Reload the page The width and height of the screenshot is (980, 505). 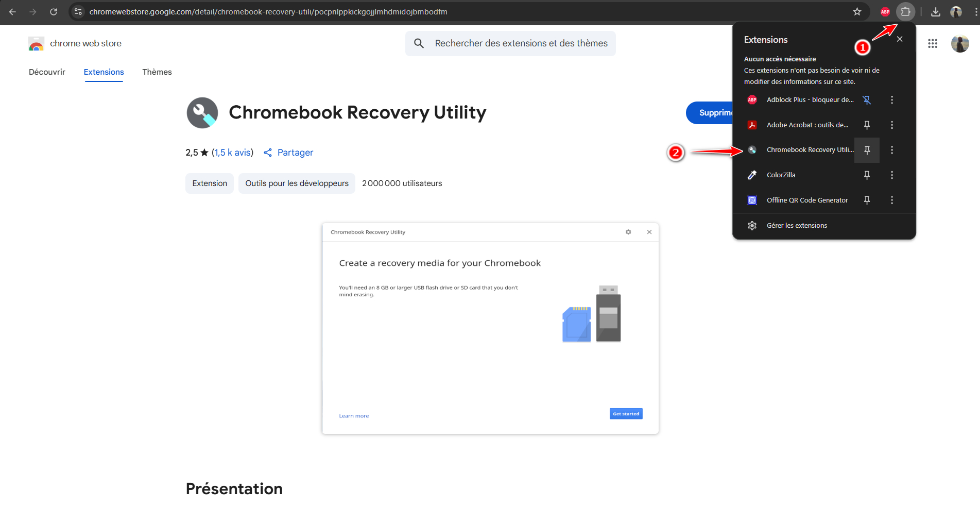coord(54,12)
